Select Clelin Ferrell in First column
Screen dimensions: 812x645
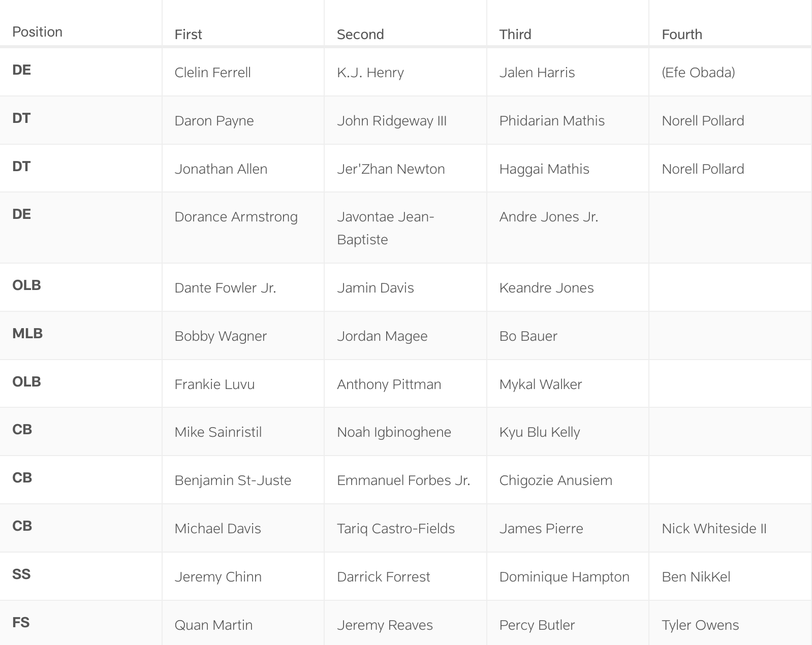pyautogui.click(x=212, y=72)
